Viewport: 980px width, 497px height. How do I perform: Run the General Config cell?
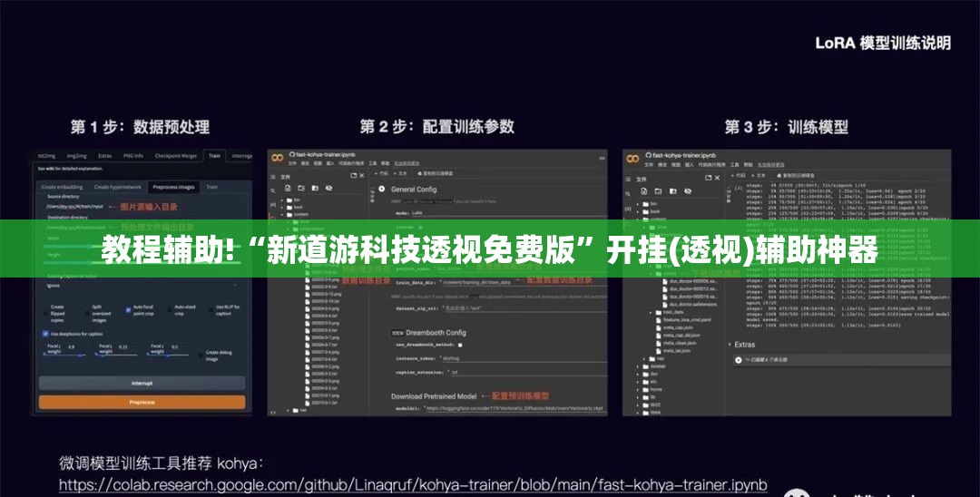pyautogui.click(x=382, y=189)
